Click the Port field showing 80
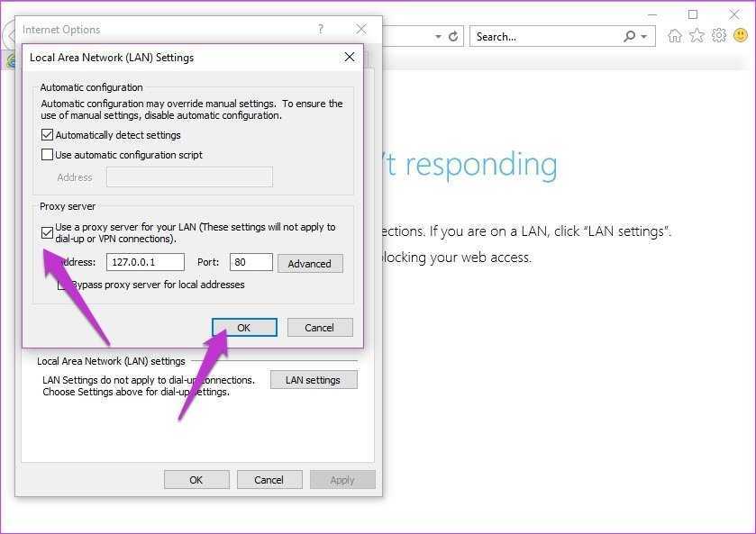 [251, 262]
